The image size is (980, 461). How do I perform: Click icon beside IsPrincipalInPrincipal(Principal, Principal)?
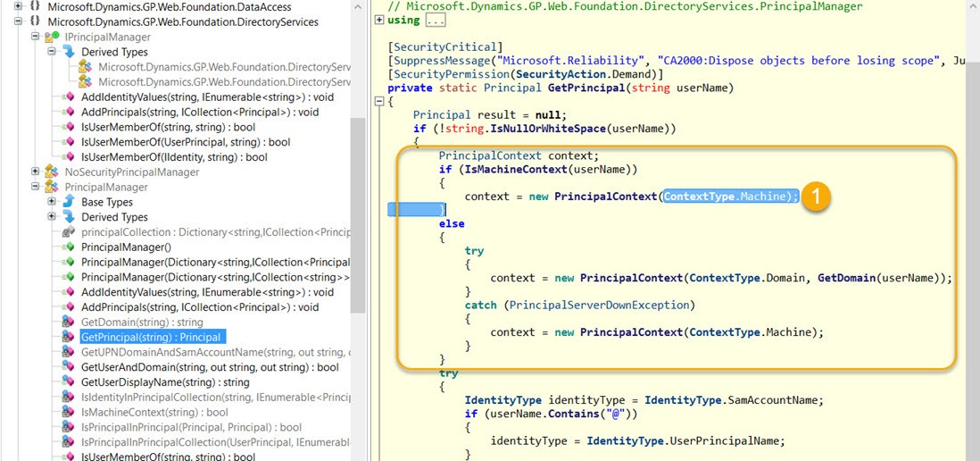coord(68,427)
